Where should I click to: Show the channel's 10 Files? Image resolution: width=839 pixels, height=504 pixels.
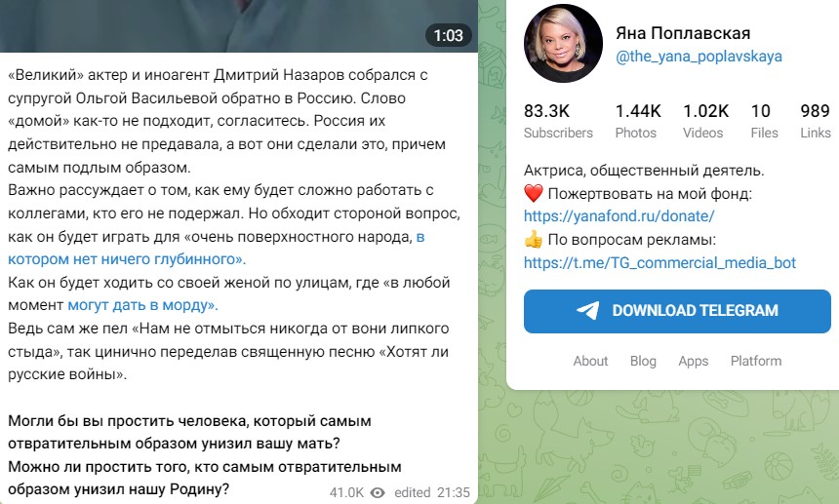click(764, 121)
